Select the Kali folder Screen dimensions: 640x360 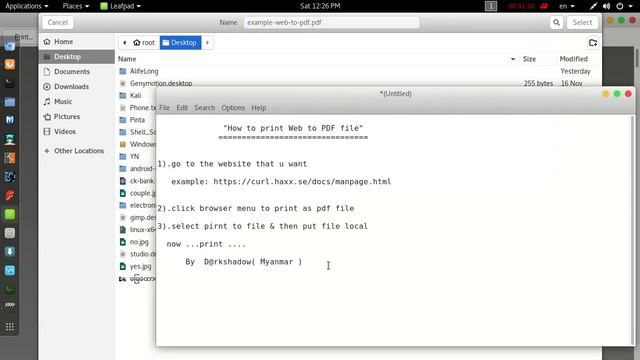tap(136, 96)
